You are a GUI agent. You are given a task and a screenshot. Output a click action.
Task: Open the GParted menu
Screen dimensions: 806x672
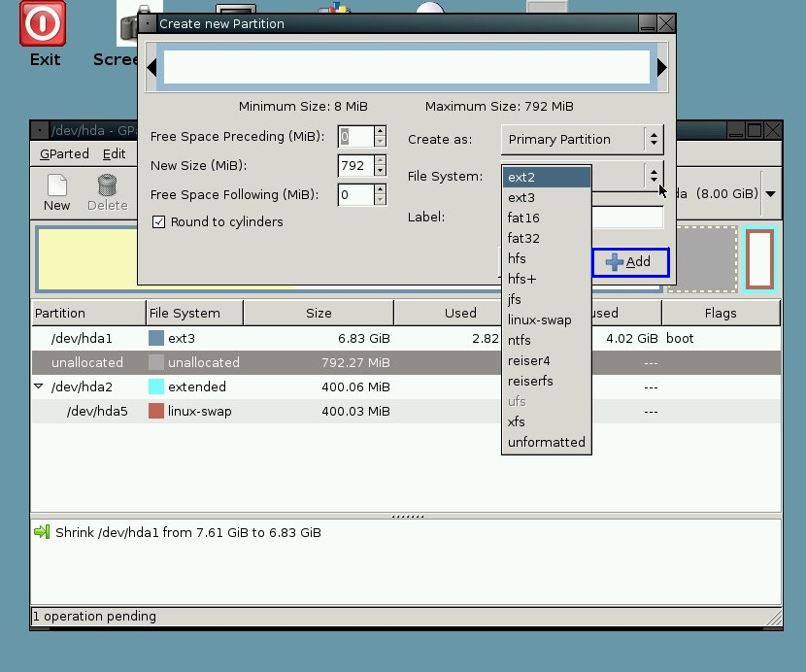coord(64,153)
